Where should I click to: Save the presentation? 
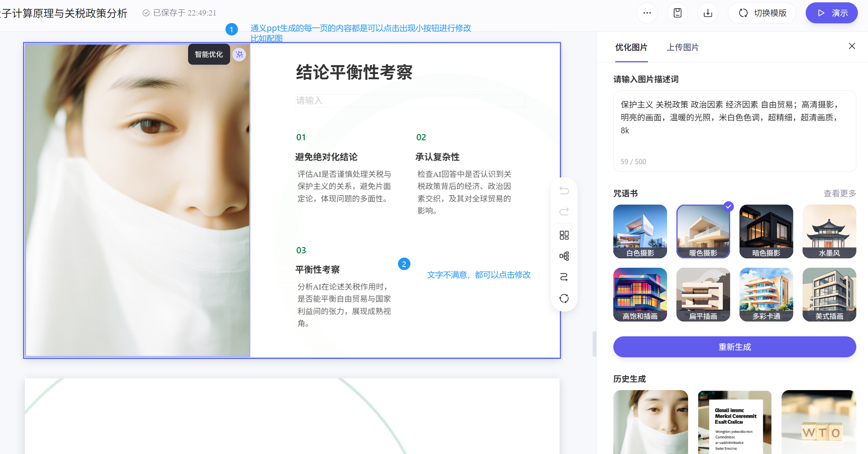tap(678, 12)
